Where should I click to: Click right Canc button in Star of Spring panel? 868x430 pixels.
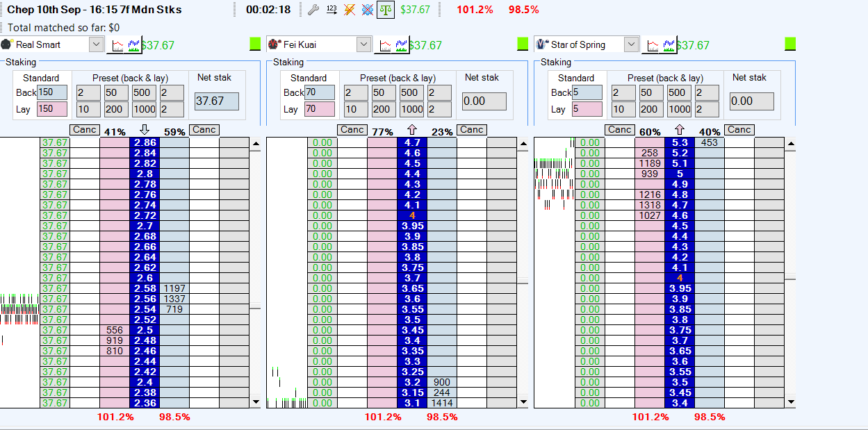(x=739, y=130)
